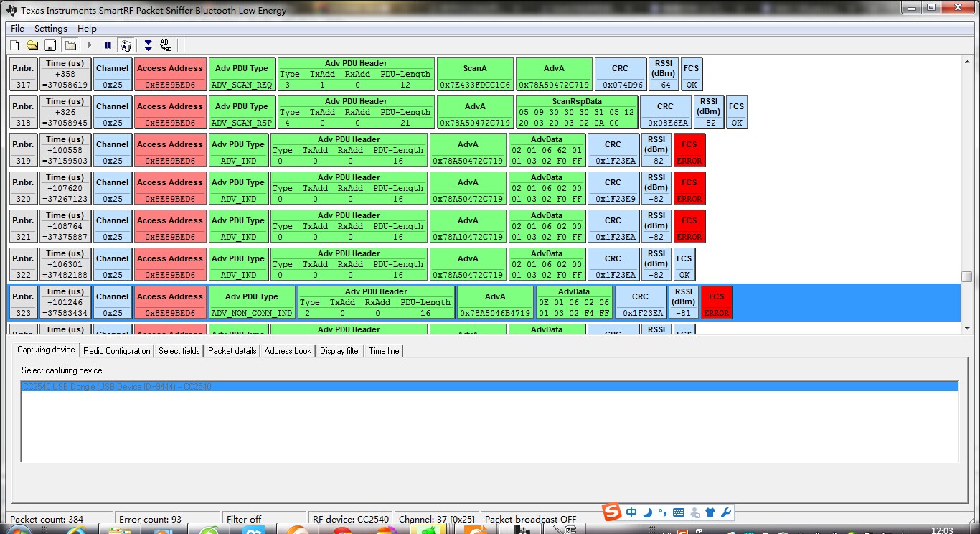This screenshot has height=534, width=980.
Task: Click the Access Address cell of packet 320
Action: pos(171,188)
